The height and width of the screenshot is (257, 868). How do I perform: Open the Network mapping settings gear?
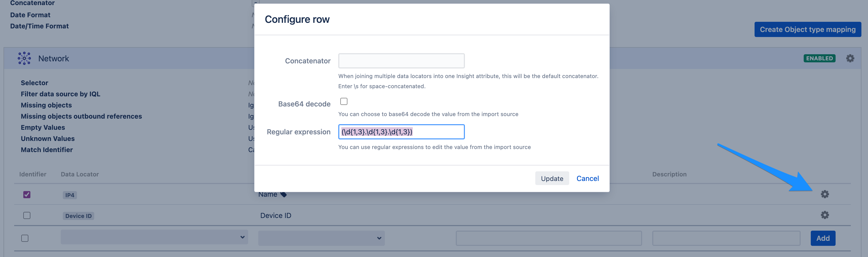850,58
